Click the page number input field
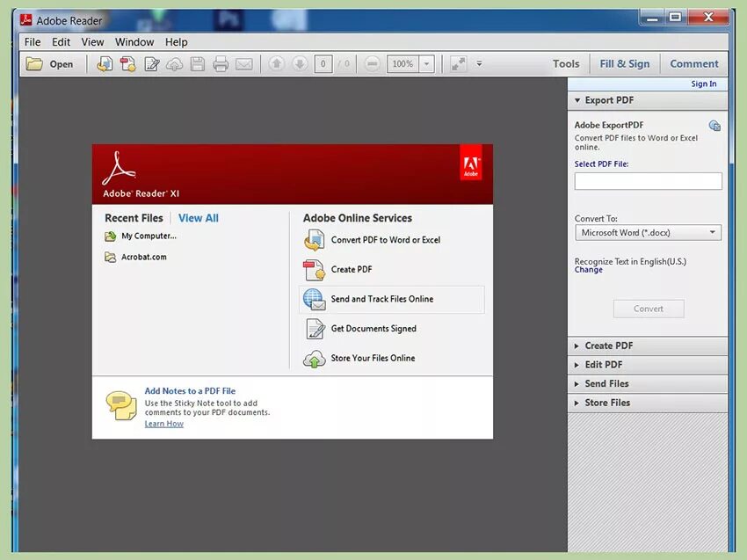 323,64
